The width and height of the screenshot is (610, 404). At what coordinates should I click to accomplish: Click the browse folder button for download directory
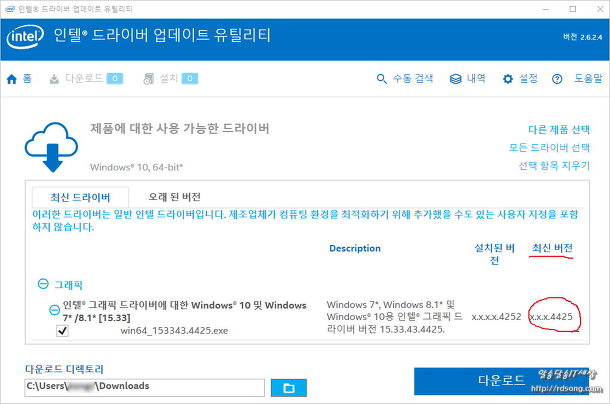[x=288, y=387]
